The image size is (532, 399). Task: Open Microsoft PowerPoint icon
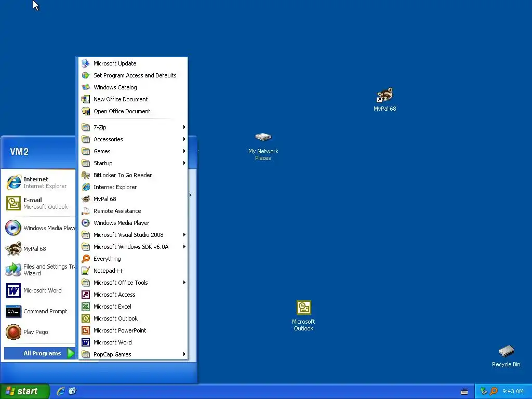tap(86, 330)
